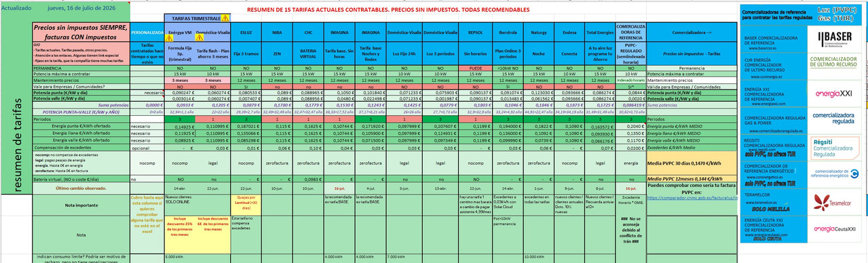Viewport: 868px width, 263px height.
Task: Select 'PVPC- REGULADO (semiindexada horaria)' cell
Action: point(630,54)
